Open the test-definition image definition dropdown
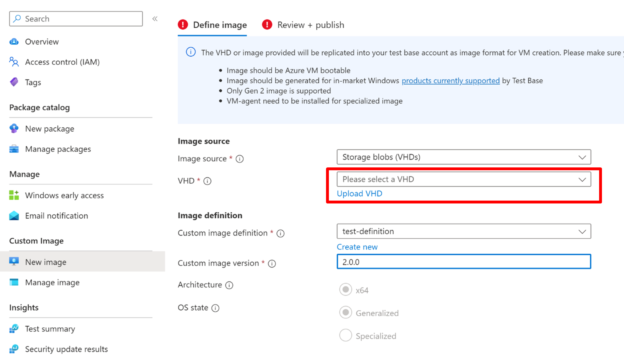The width and height of the screenshot is (624, 364). [464, 231]
